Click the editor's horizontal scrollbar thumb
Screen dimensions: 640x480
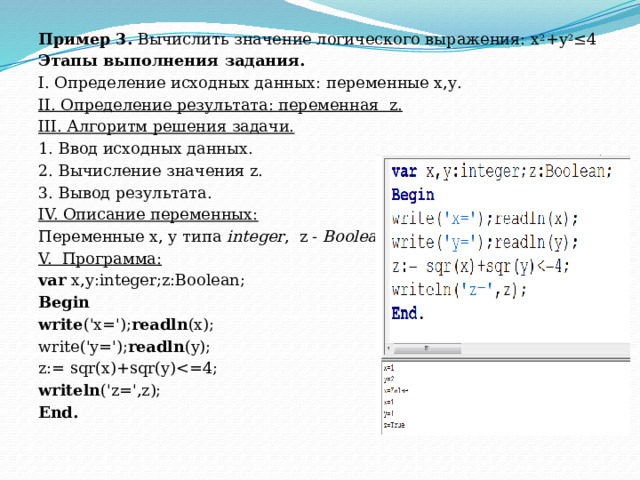pos(427,349)
